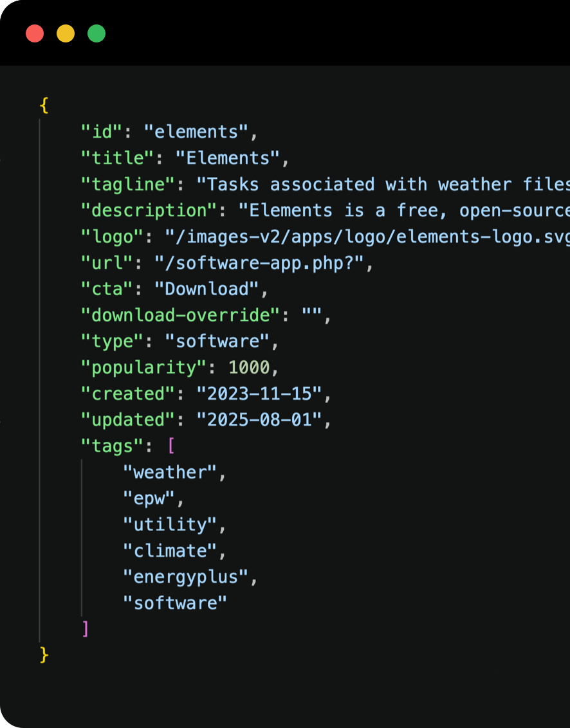
Task: Select the "Download" cta value
Action: [x=207, y=289]
